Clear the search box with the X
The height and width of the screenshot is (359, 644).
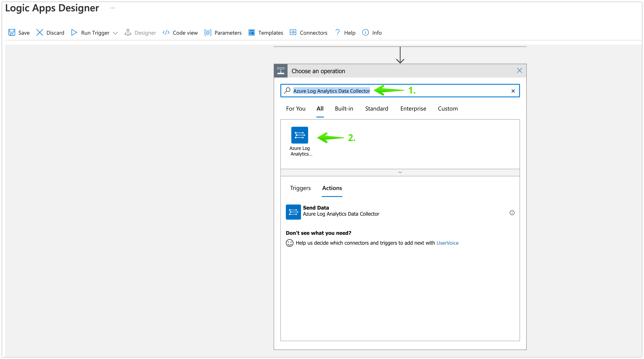[x=513, y=91]
